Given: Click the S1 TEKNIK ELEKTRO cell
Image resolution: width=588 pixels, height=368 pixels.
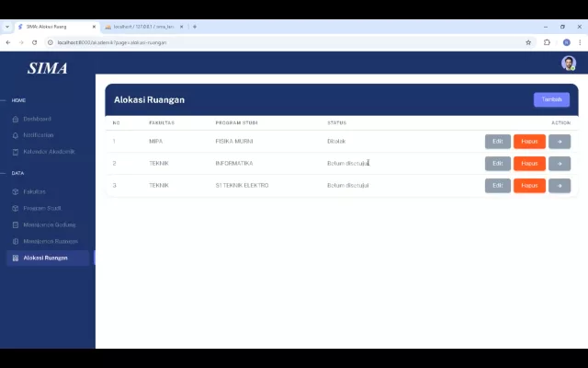Looking at the screenshot, I should pyautogui.click(x=242, y=186).
